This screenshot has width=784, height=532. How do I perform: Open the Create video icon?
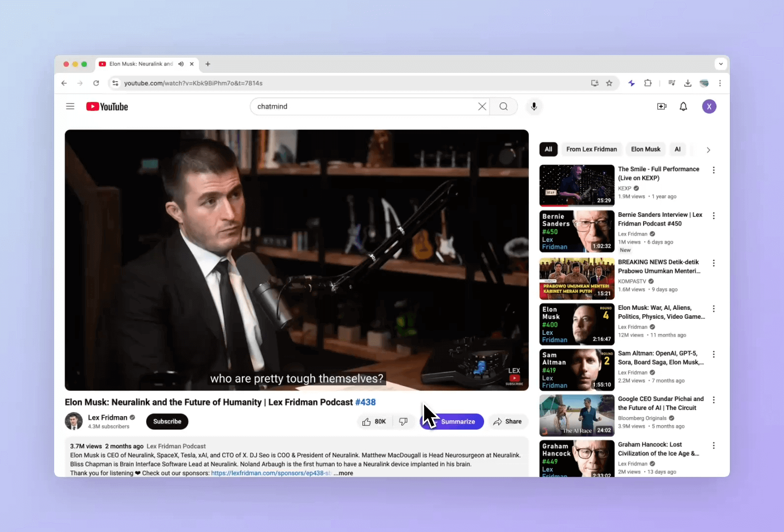point(661,106)
